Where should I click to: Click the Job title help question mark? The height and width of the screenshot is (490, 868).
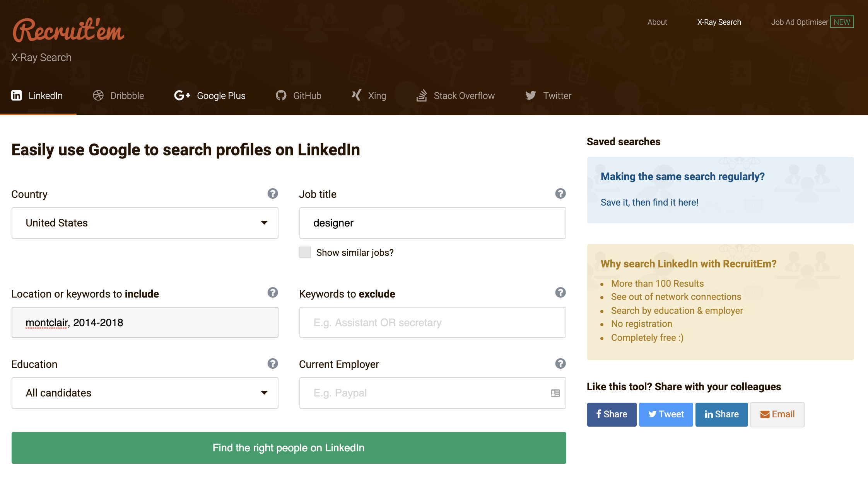[560, 194]
